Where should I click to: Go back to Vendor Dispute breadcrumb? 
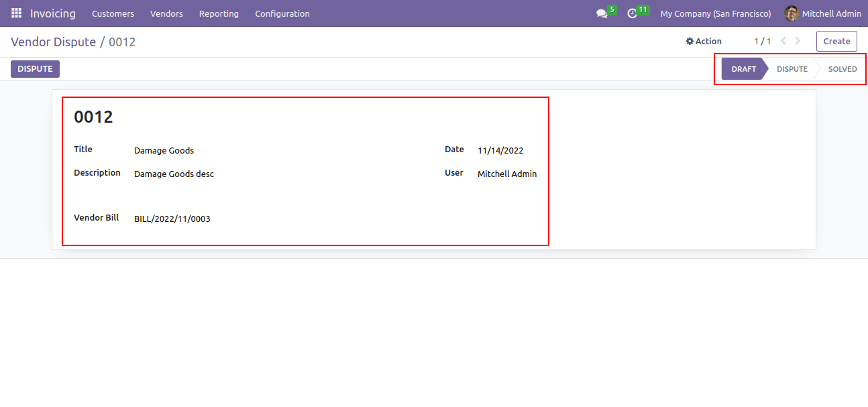[54, 42]
